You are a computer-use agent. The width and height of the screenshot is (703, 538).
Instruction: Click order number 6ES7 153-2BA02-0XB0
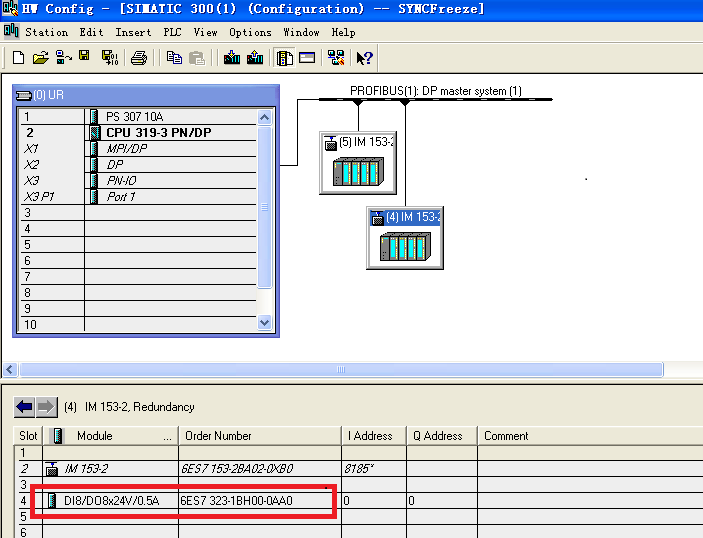click(237, 469)
